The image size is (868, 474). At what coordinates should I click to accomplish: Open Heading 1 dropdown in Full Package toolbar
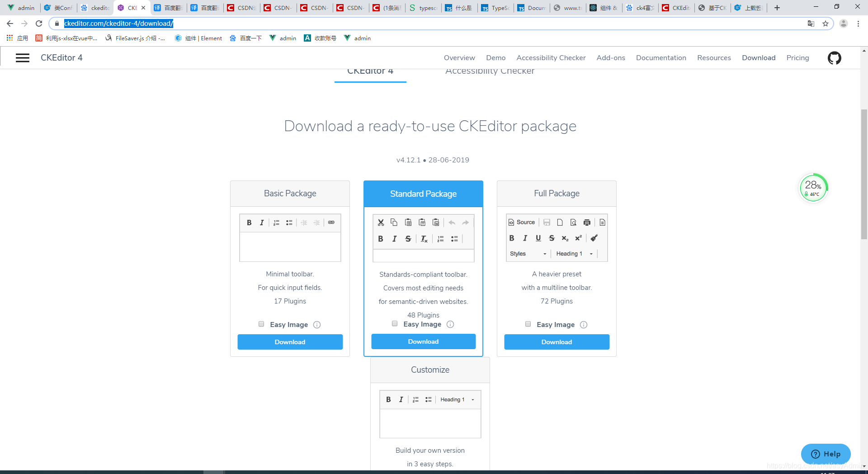tap(575, 254)
